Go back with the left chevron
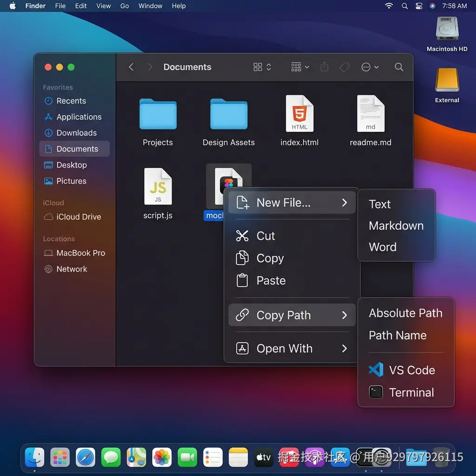 pos(131,67)
